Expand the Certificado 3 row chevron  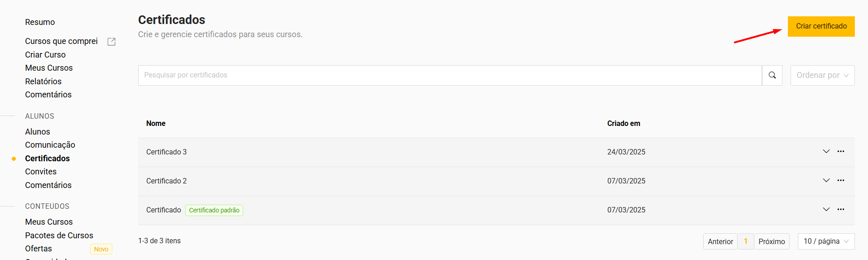coord(826,151)
